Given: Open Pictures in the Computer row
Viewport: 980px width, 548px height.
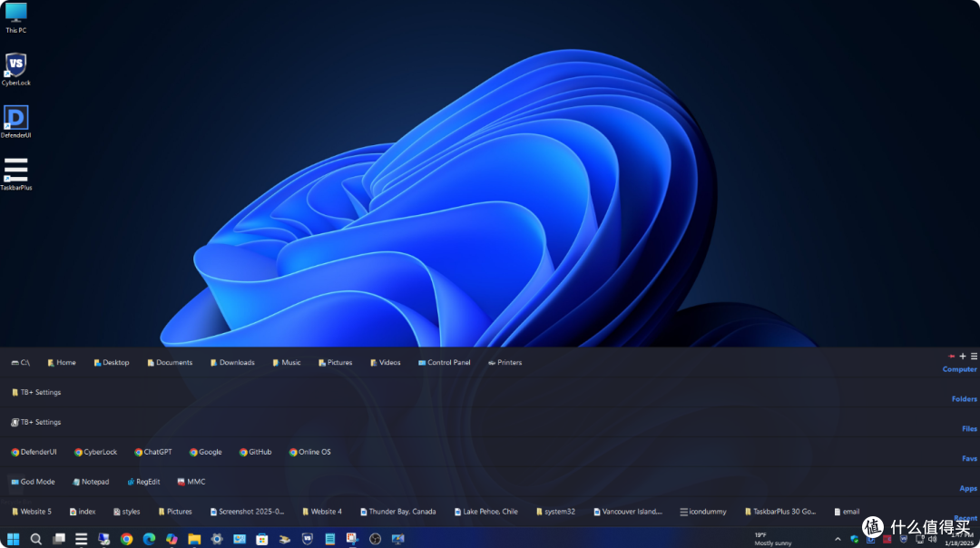Looking at the screenshot, I should pyautogui.click(x=335, y=362).
